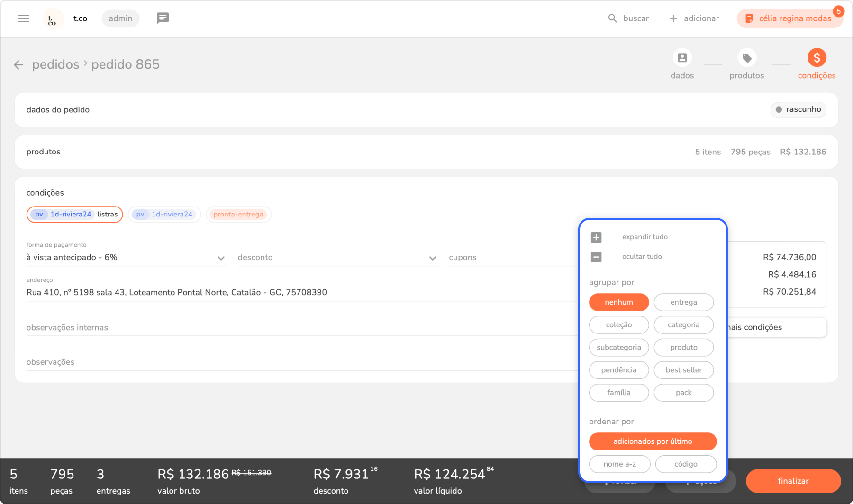Open the hamburger menu
This screenshot has height=504, width=853.
tap(24, 18)
